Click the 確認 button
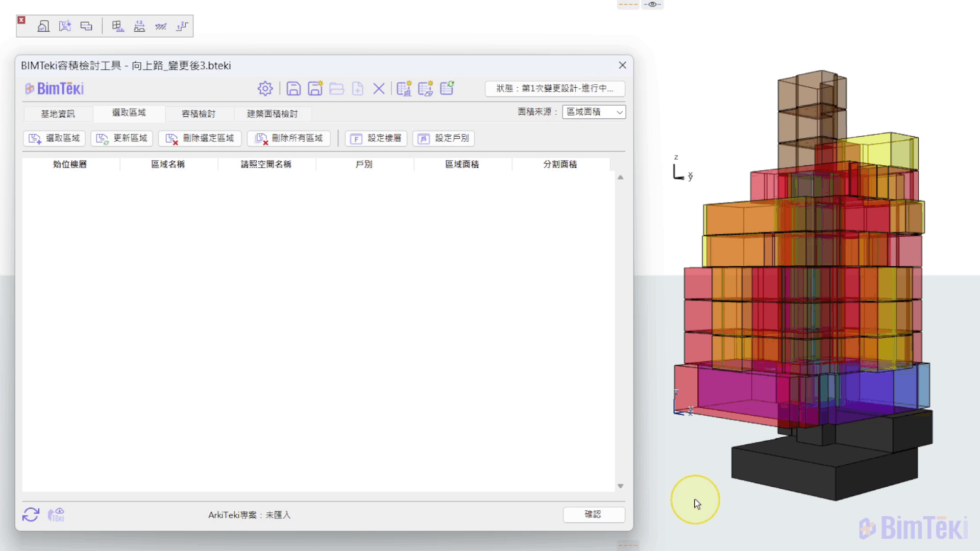 coord(594,514)
